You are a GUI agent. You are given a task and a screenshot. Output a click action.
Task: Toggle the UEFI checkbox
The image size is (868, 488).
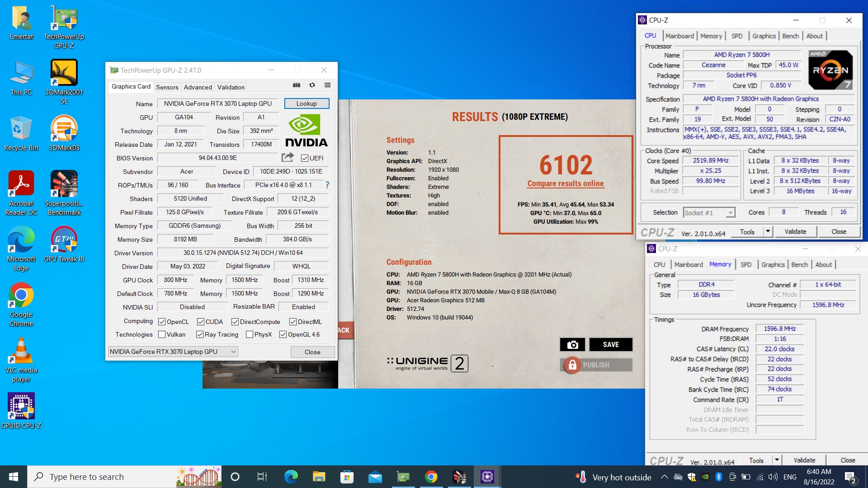(305, 158)
